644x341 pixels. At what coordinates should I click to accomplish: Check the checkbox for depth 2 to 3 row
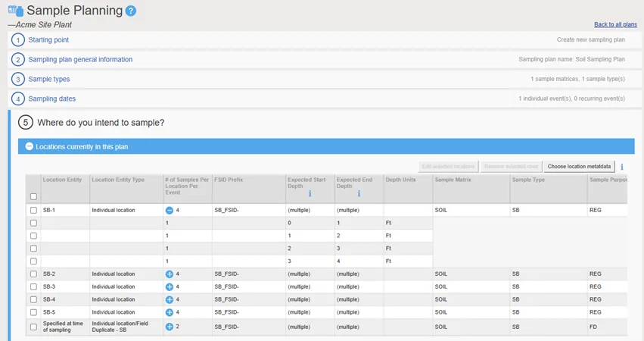pyautogui.click(x=34, y=249)
